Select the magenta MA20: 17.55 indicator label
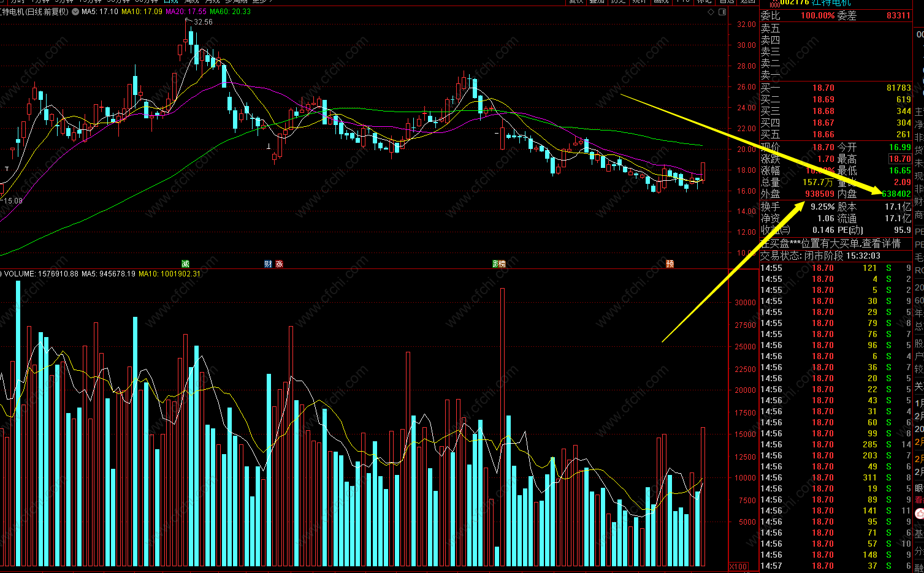 click(186, 12)
